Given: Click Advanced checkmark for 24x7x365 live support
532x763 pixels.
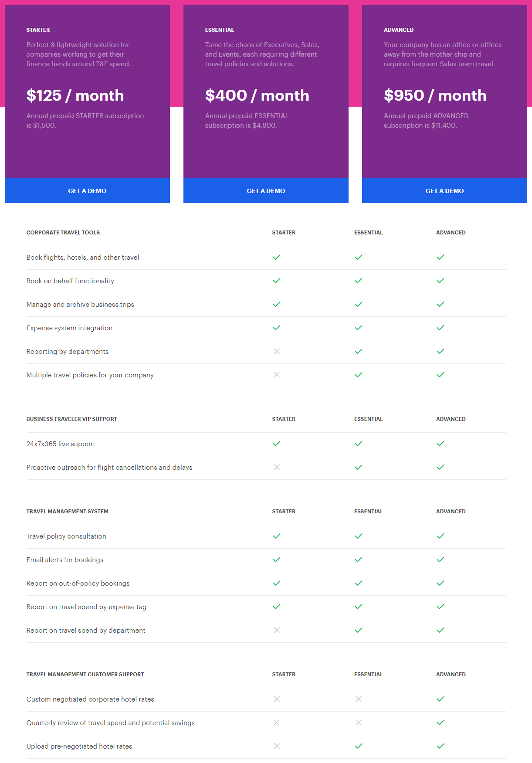Looking at the screenshot, I should (441, 444).
